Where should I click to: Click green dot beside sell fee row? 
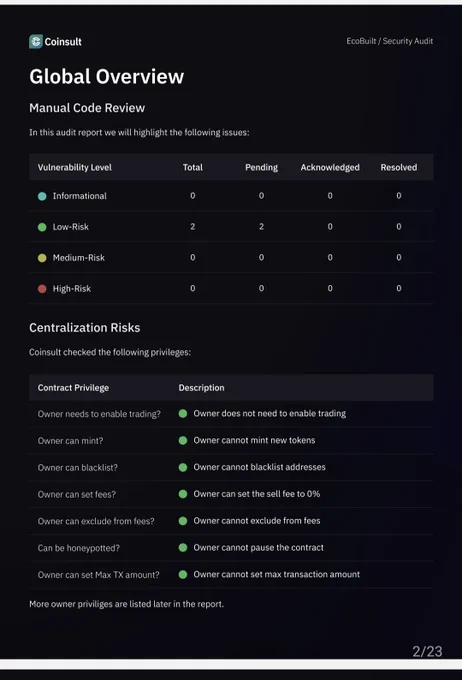click(x=183, y=494)
